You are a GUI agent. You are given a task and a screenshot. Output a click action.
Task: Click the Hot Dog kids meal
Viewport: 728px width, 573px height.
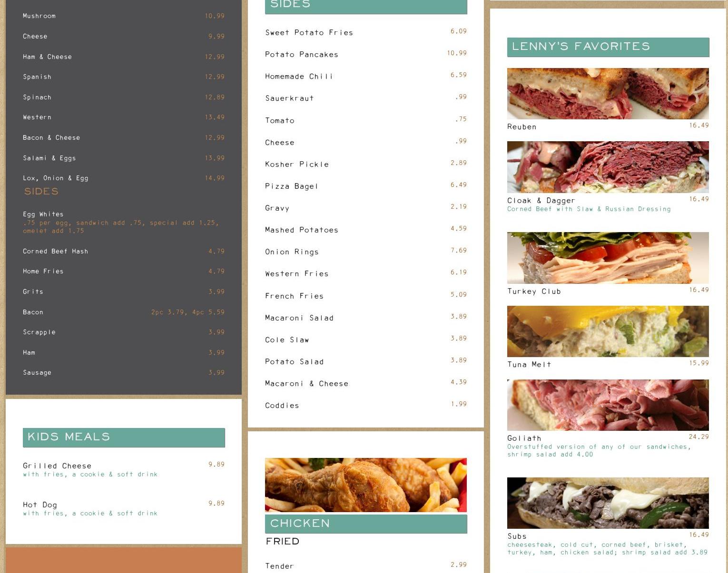40,505
